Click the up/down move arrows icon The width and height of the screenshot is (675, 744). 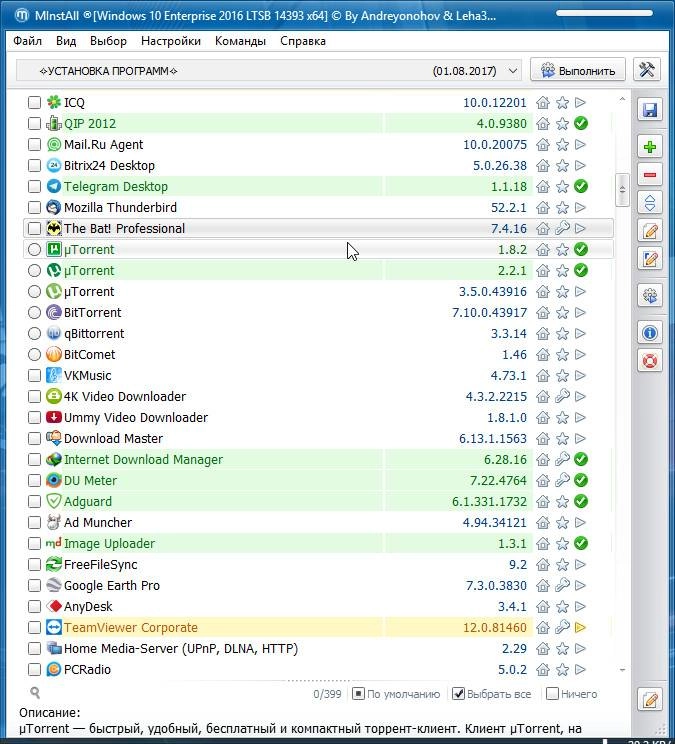coord(649,203)
